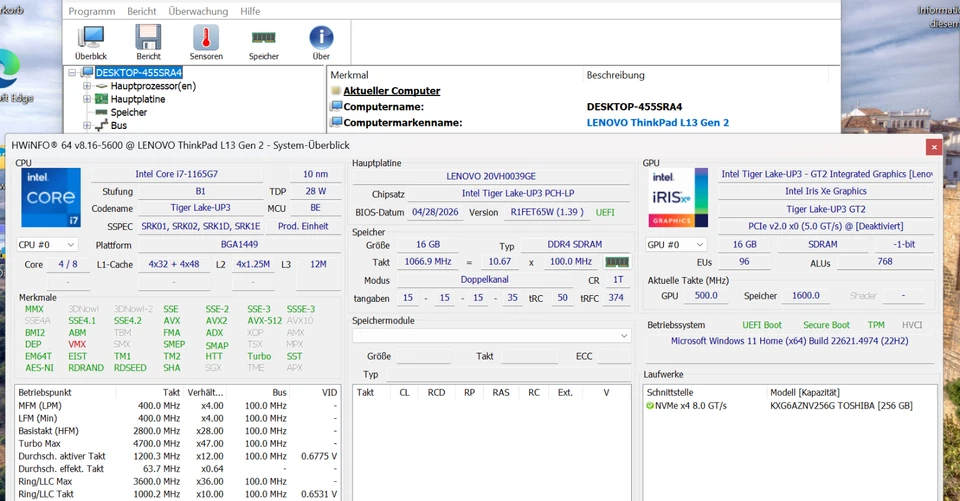Click the NVMe x4 8.0 GT/s entry
This screenshot has height=501, width=960.
(x=691, y=405)
